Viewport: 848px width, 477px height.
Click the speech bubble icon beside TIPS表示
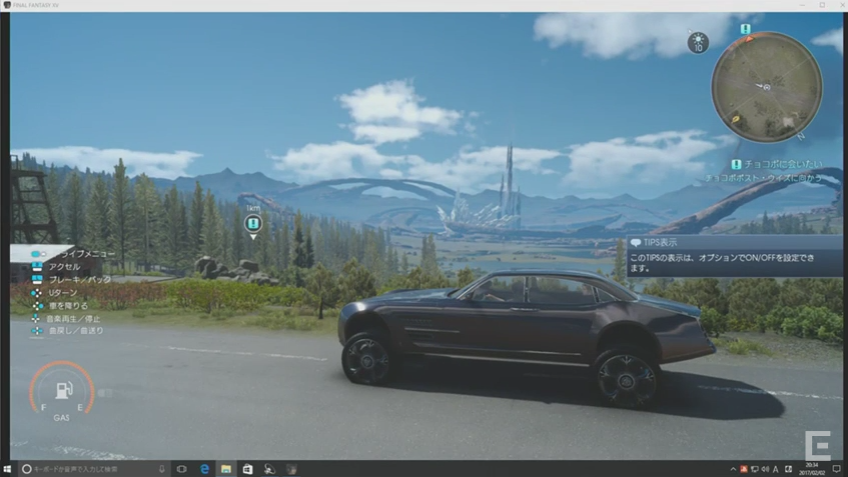point(635,243)
